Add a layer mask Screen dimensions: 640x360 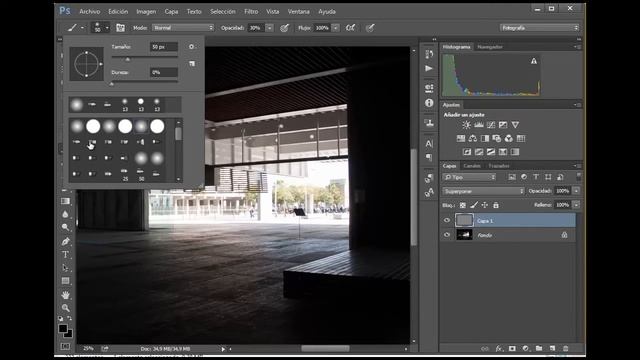point(512,349)
